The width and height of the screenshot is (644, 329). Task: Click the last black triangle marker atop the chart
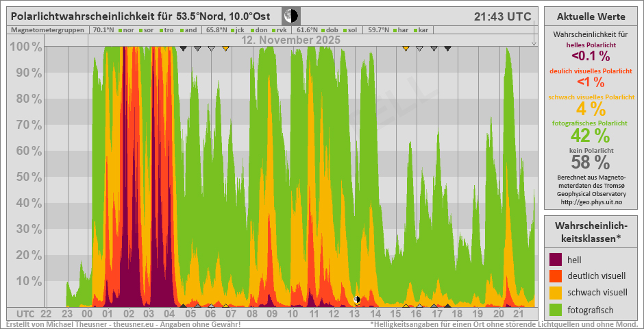(x=447, y=49)
